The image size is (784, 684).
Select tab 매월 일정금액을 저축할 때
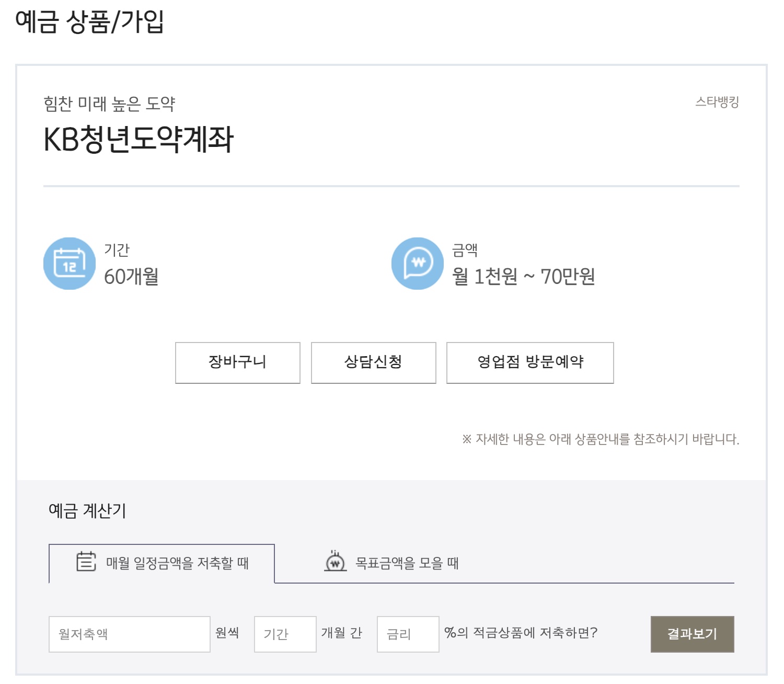coord(162,563)
